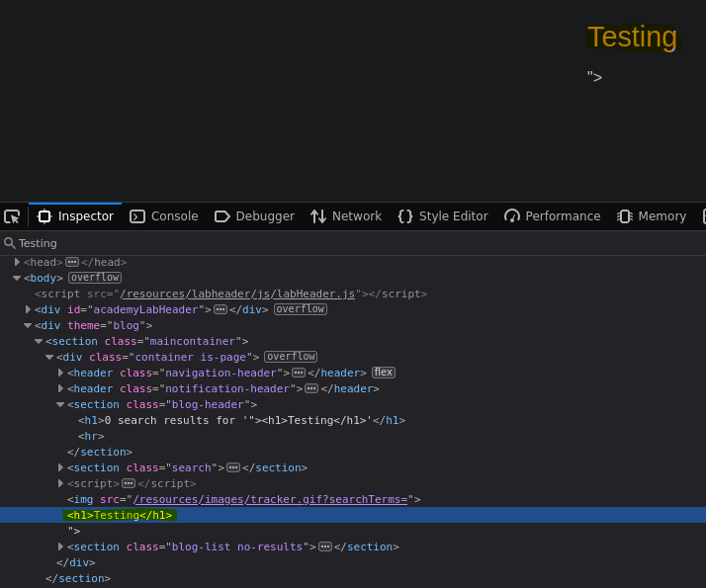Toggle the overflow badge on body
Screen dimensions: 706x588
[x=95, y=278]
